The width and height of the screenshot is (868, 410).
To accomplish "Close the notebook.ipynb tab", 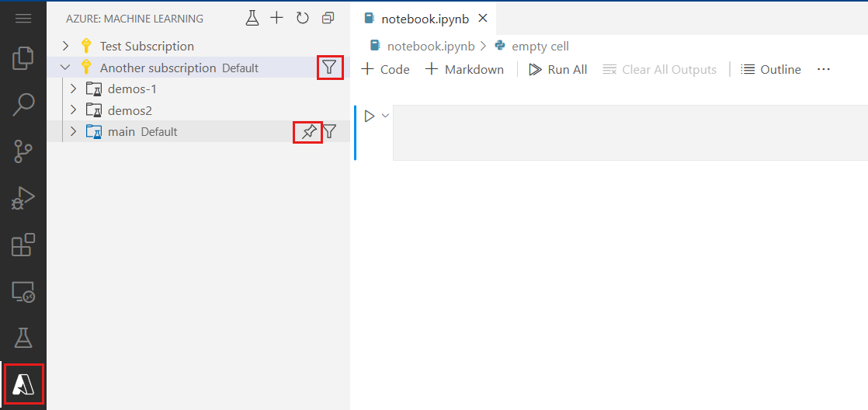I will pyautogui.click(x=483, y=19).
